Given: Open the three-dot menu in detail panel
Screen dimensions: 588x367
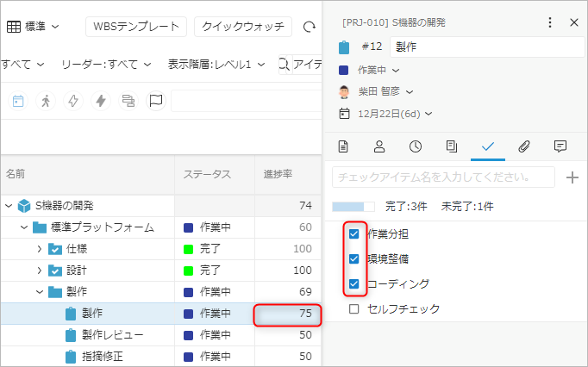Looking at the screenshot, I should pyautogui.click(x=551, y=22).
